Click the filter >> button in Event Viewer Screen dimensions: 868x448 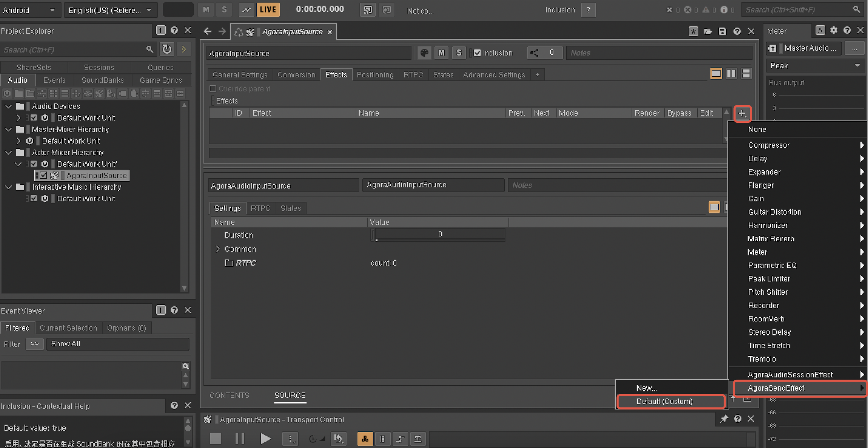point(35,344)
